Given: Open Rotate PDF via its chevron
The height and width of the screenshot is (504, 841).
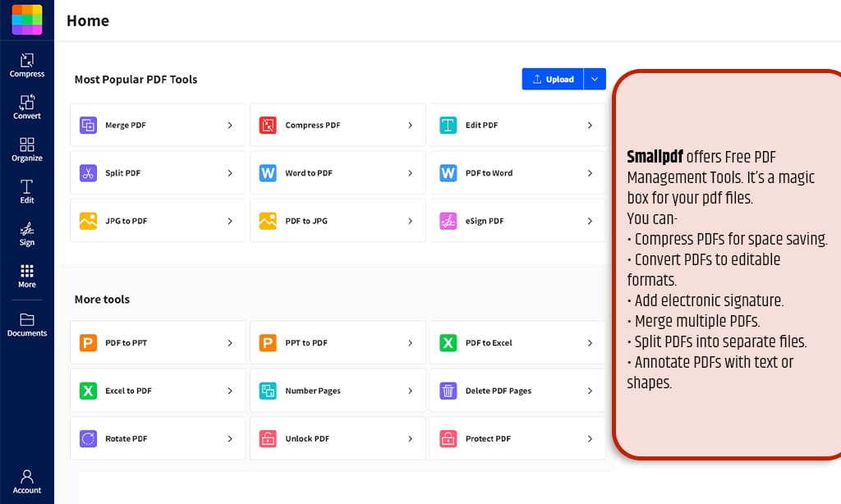Looking at the screenshot, I should [230, 438].
